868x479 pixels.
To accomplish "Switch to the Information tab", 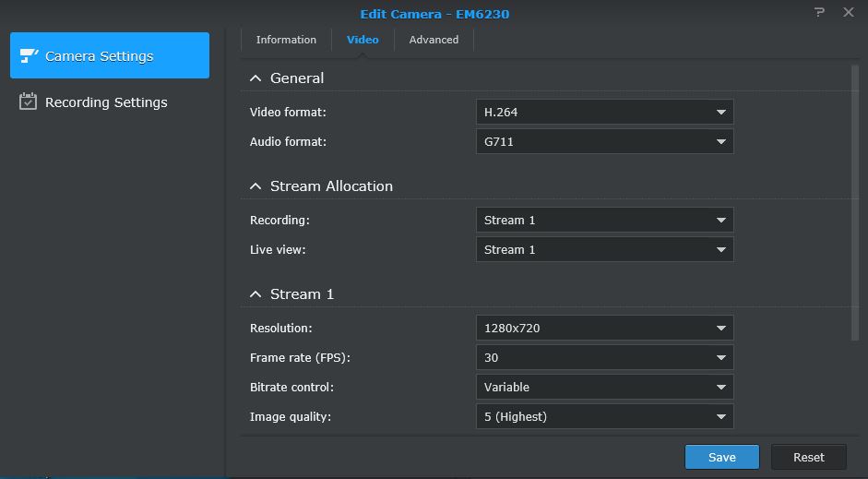I will coord(286,40).
